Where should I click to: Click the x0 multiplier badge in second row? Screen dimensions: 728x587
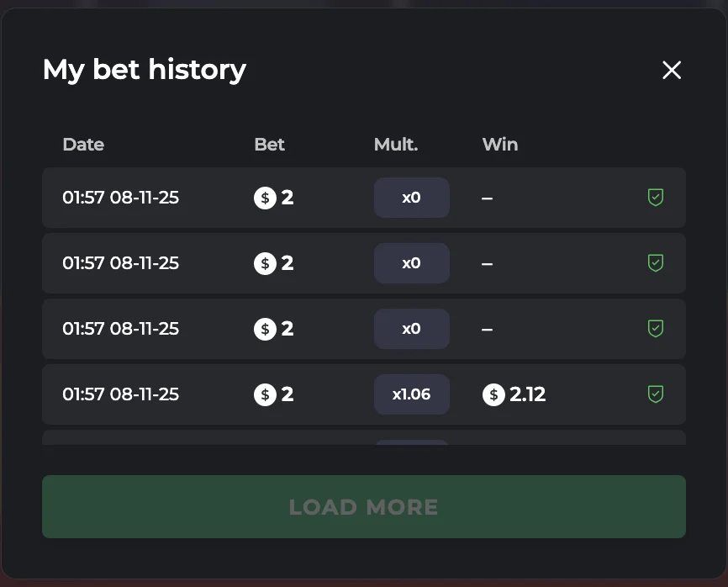point(411,263)
